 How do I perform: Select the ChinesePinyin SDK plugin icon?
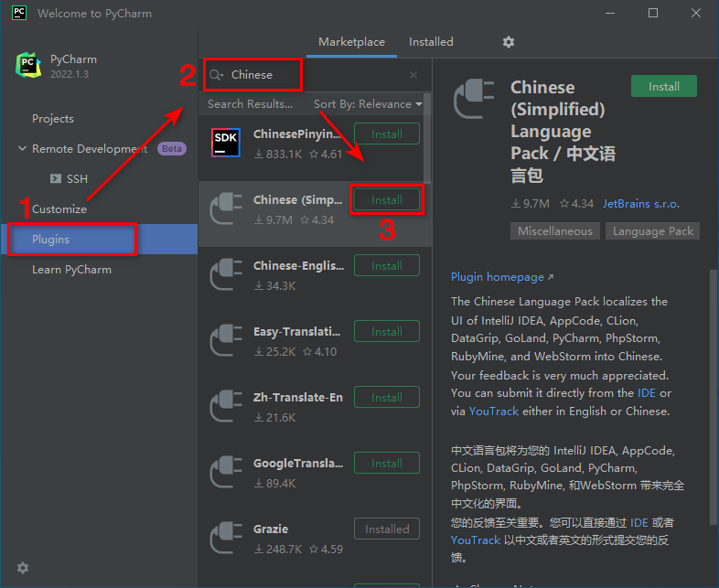pos(226,143)
